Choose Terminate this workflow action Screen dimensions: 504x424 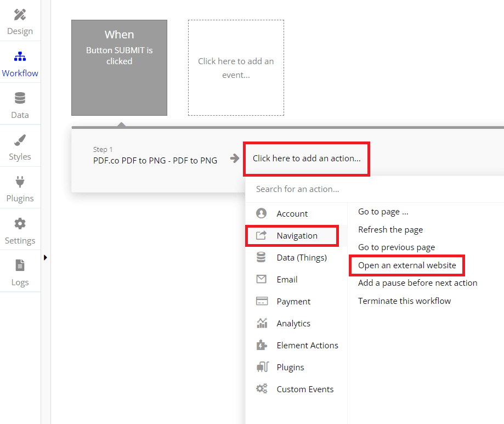click(x=404, y=301)
